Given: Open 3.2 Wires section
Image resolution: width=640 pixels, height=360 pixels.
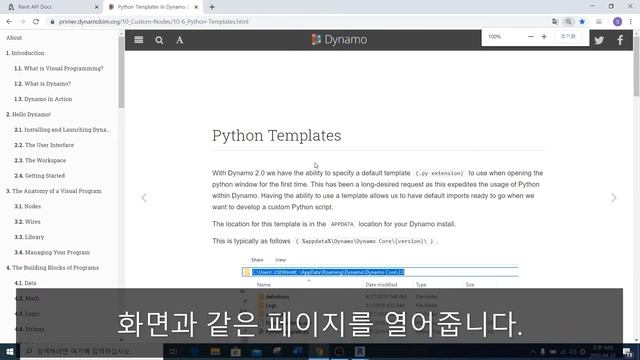Looking at the screenshot, I should click(x=27, y=222).
